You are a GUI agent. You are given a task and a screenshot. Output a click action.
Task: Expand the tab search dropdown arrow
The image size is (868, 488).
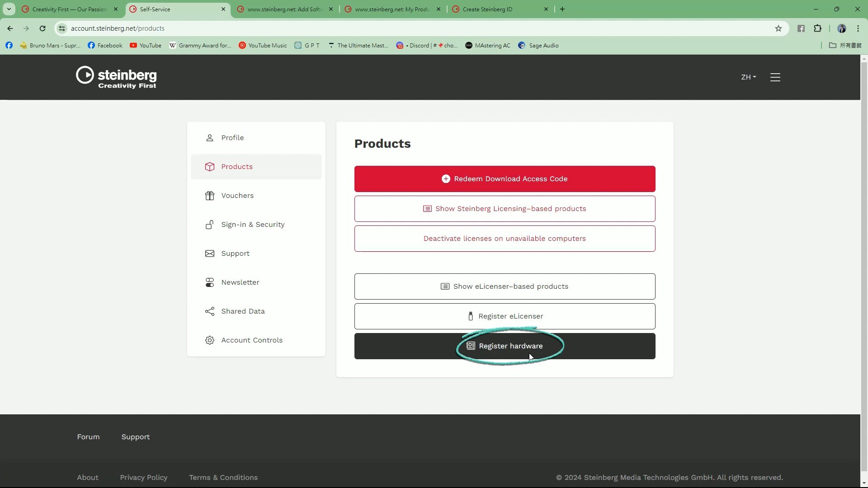point(9,9)
